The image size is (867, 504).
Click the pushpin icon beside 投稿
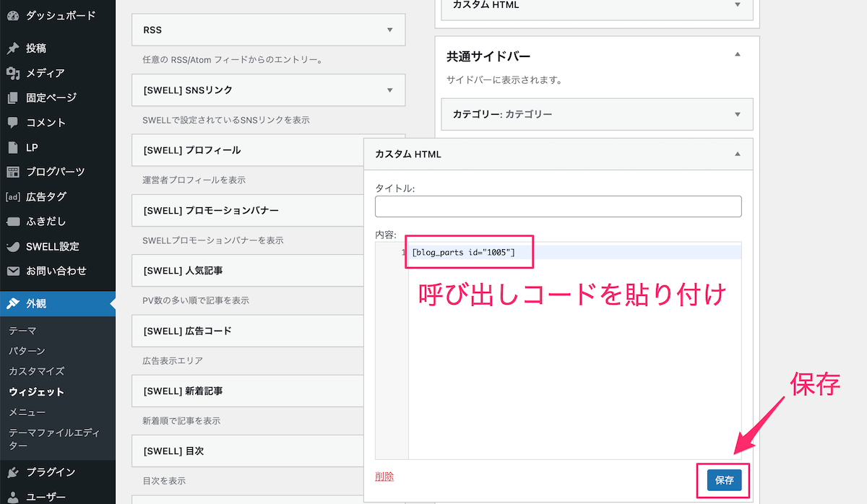[13, 48]
